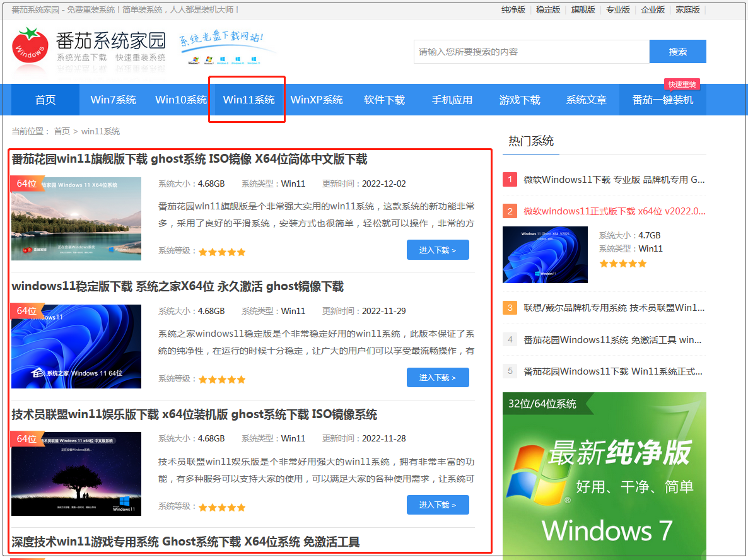Click the 快速重装 red badge

[682, 85]
